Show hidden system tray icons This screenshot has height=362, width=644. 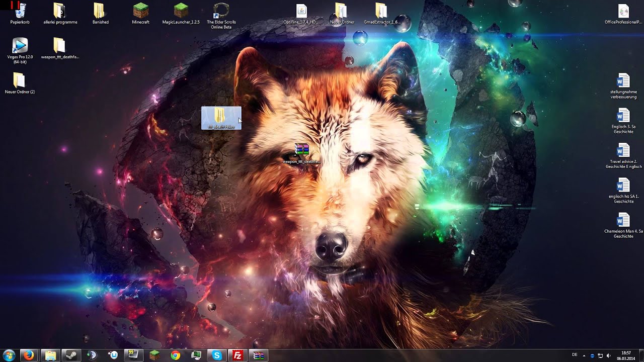[x=585, y=355]
